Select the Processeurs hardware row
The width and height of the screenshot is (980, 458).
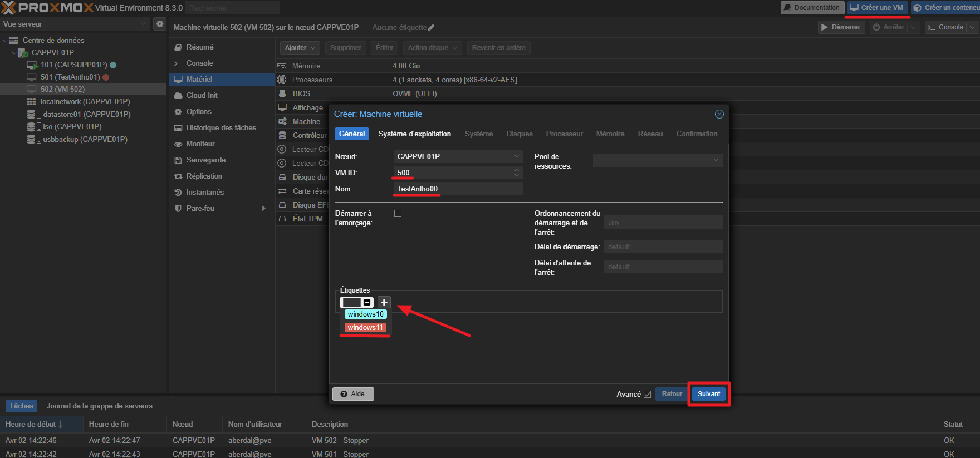tap(628, 80)
